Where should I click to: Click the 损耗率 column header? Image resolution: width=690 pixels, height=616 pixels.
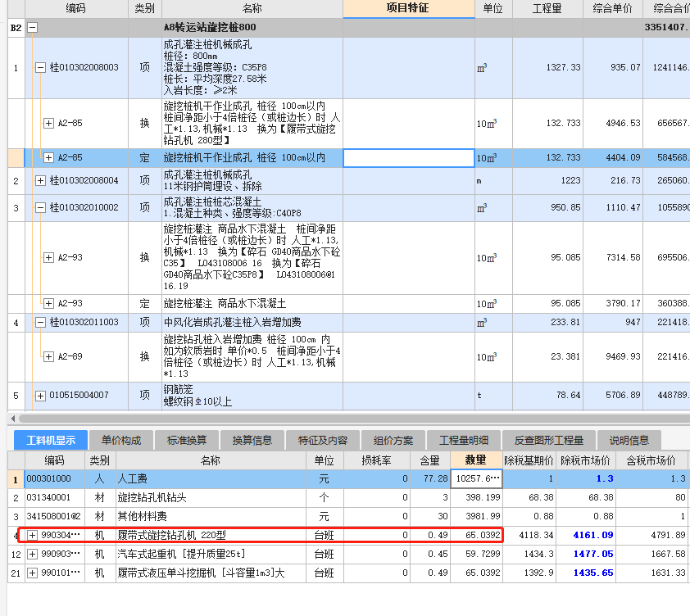point(376,460)
